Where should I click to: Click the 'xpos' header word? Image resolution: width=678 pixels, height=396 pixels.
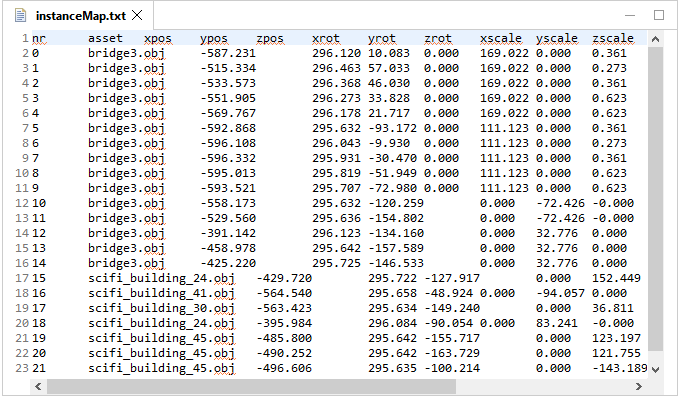pyautogui.click(x=158, y=38)
